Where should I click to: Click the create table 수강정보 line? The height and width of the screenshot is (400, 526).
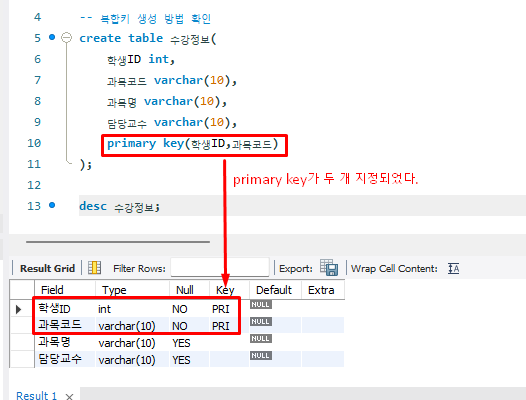(x=148, y=39)
